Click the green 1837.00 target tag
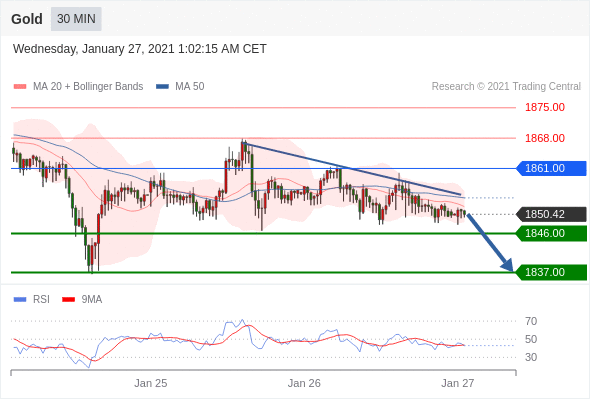 point(551,272)
